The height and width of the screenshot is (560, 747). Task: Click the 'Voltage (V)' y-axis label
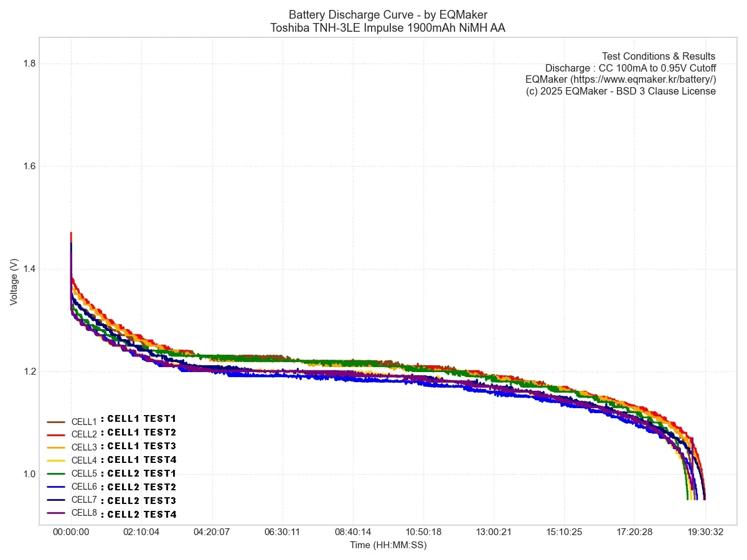(x=14, y=282)
